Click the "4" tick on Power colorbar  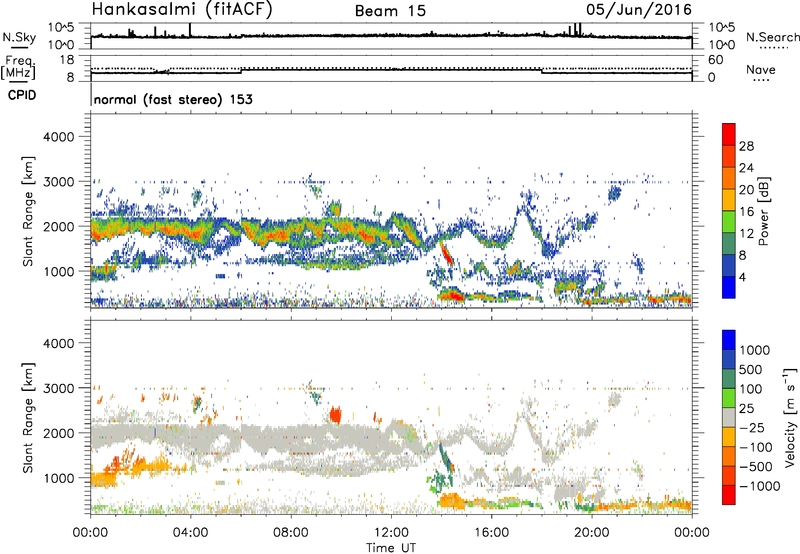click(x=742, y=277)
